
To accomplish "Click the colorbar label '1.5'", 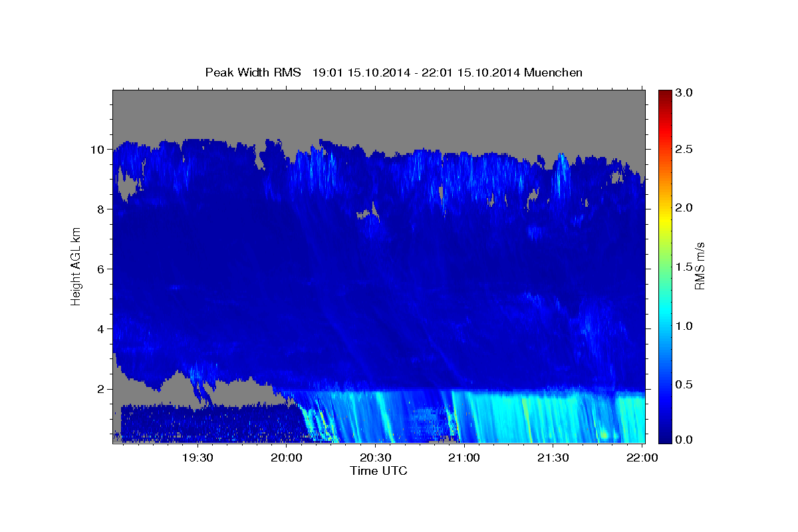I will (685, 267).
